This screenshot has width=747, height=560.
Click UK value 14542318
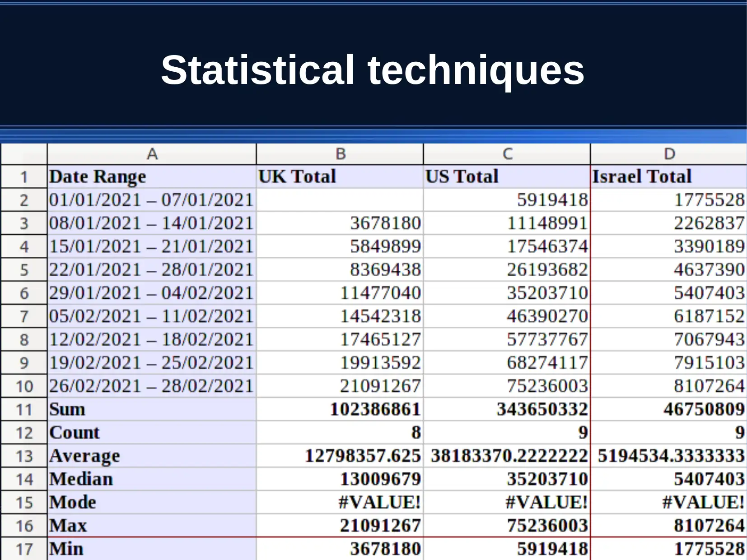coord(340,316)
